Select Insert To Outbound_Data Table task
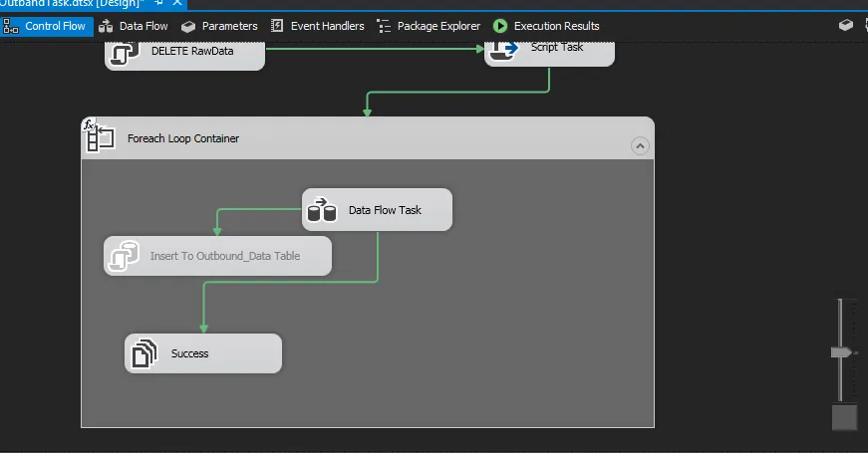868x453 pixels. [217, 256]
